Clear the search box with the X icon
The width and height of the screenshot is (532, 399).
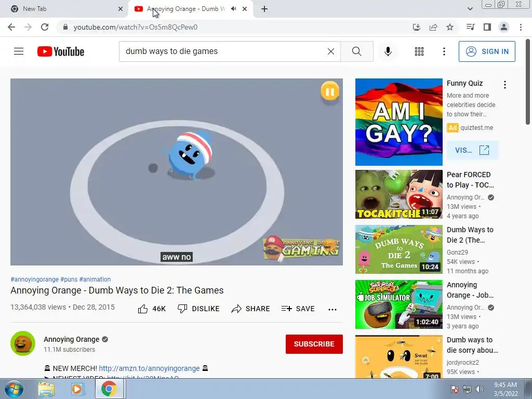331,51
